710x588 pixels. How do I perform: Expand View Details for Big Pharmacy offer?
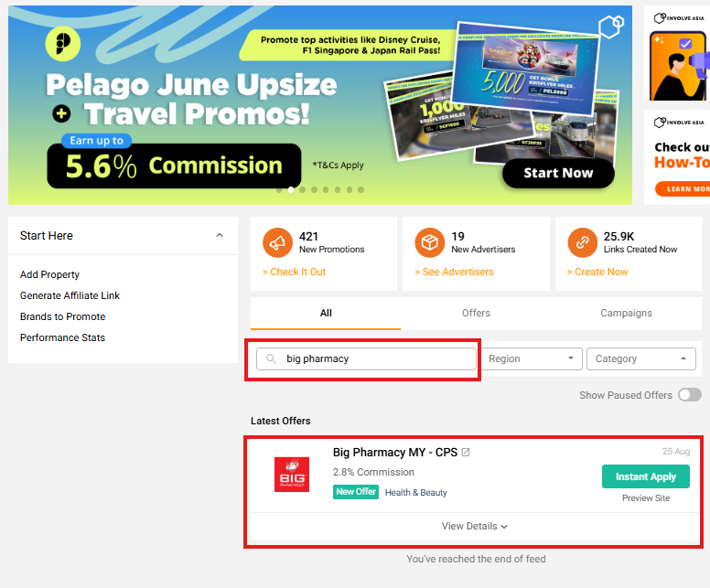pyautogui.click(x=475, y=526)
